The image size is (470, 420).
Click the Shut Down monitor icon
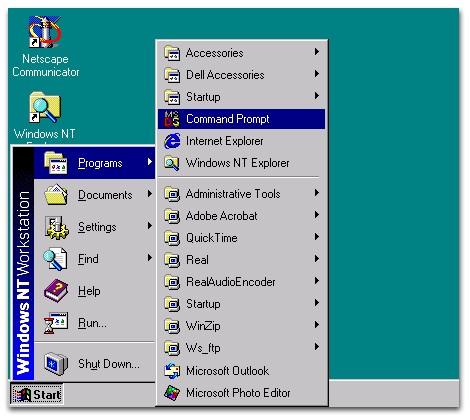point(56,363)
